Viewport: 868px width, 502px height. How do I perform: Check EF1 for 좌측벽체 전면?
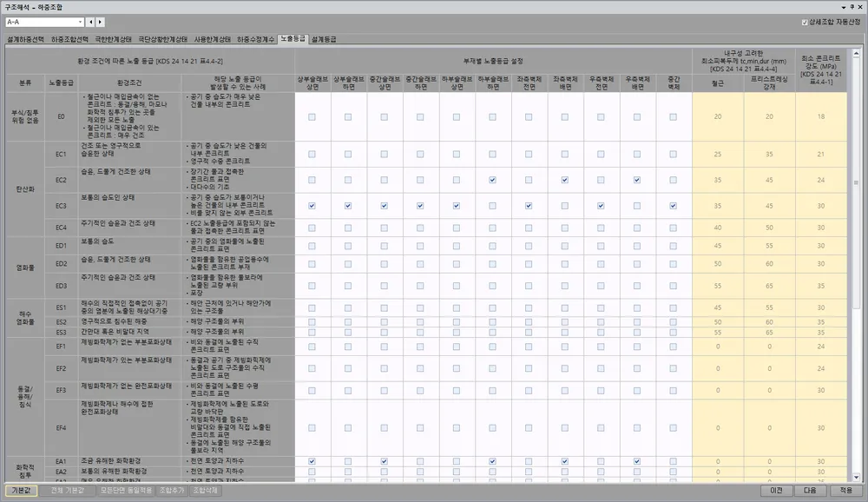529,347
